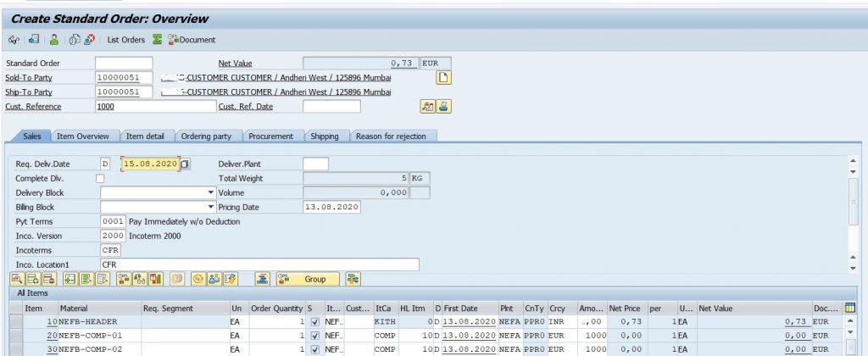
Task: Click the item availability check icon
Action: pos(123,279)
